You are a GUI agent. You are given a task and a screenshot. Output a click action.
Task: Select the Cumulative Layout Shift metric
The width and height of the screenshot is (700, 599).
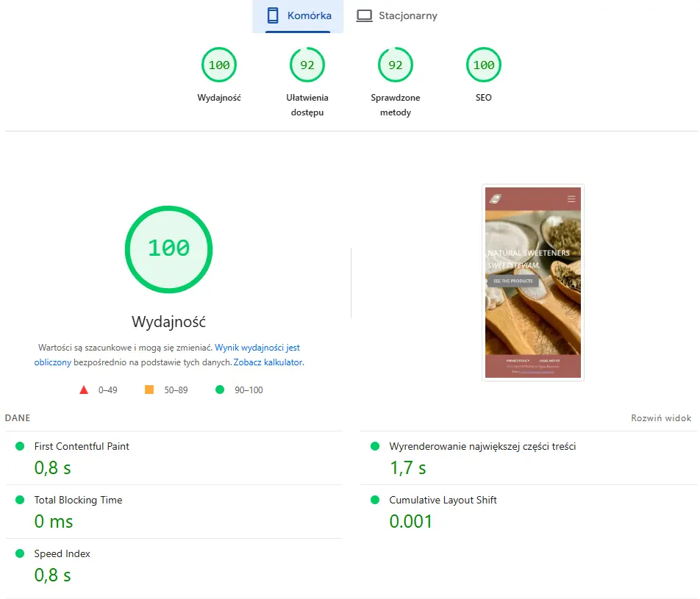click(x=443, y=500)
